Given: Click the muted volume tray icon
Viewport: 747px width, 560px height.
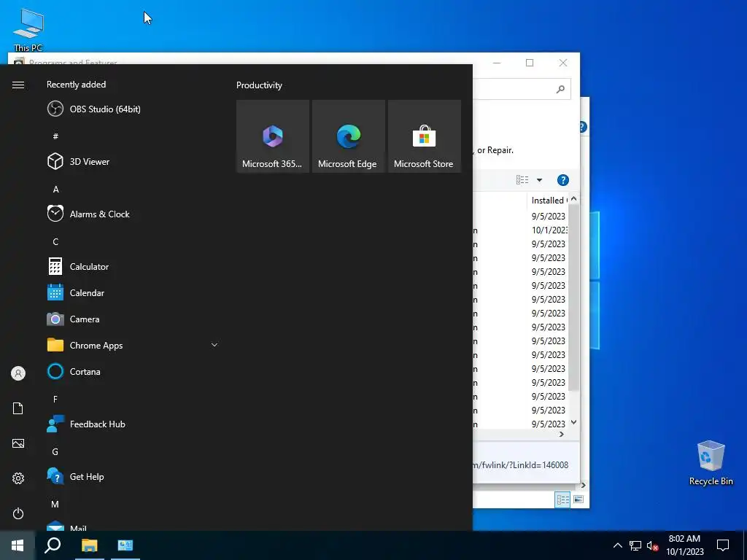Looking at the screenshot, I should [652, 545].
